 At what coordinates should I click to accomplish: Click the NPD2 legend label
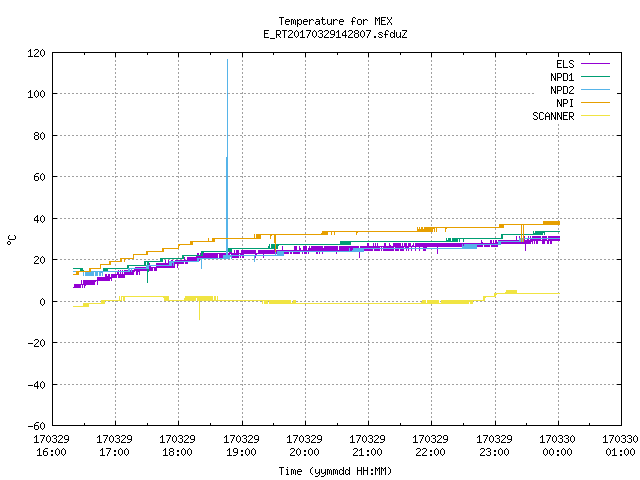click(562, 90)
